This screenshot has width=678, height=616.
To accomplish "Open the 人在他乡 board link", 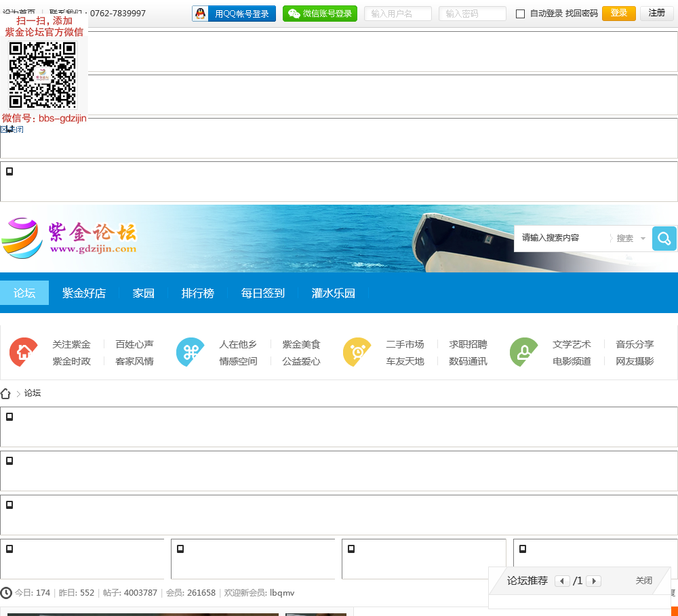I will point(238,344).
